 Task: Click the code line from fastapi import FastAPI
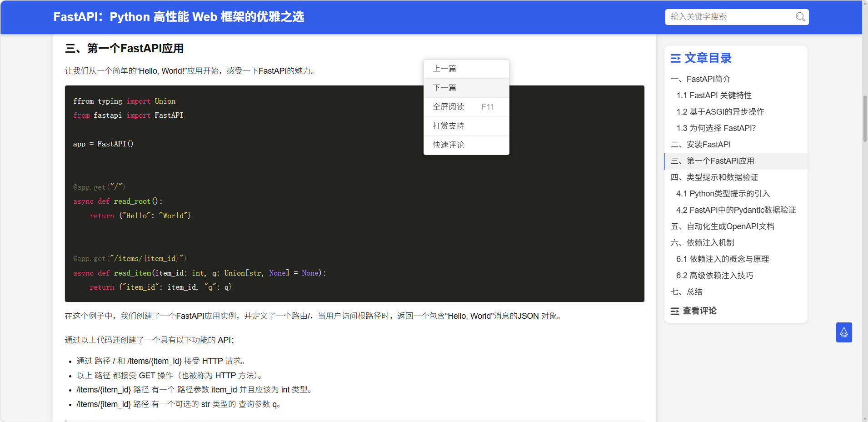click(x=128, y=116)
